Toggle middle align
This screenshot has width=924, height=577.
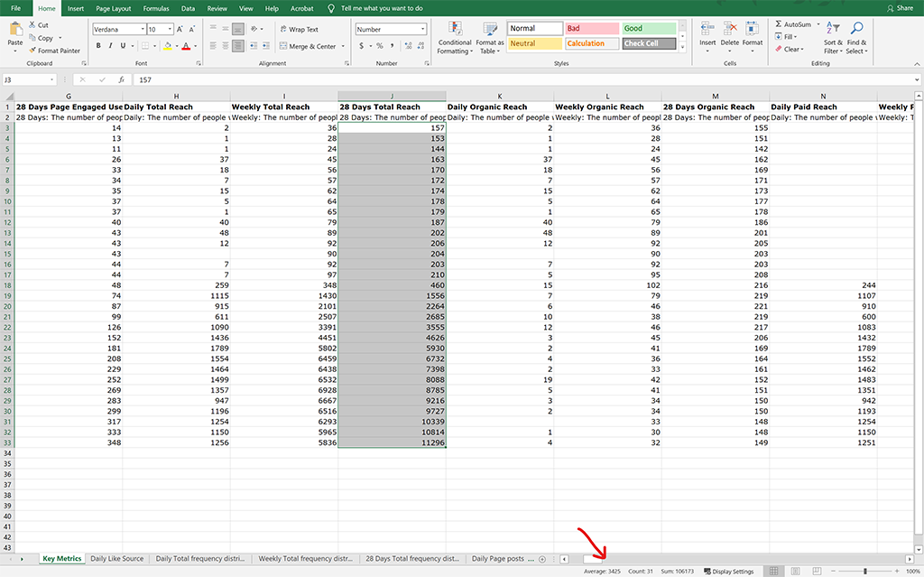click(225, 28)
